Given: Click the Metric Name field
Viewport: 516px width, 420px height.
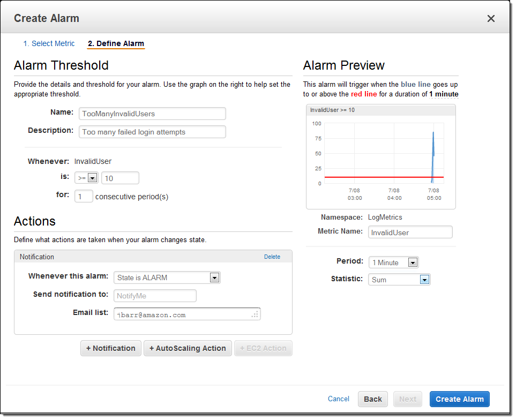Looking at the screenshot, I should click(410, 232).
